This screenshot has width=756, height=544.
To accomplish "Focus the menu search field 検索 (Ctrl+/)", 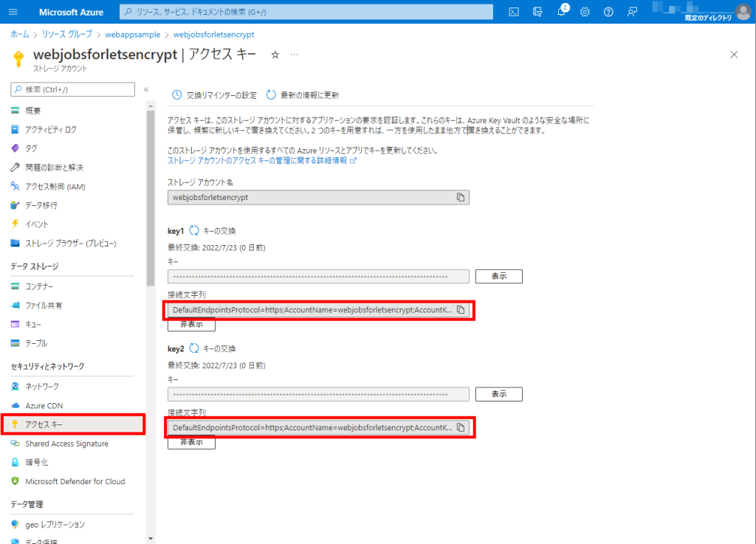I will pyautogui.click(x=73, y=89).
